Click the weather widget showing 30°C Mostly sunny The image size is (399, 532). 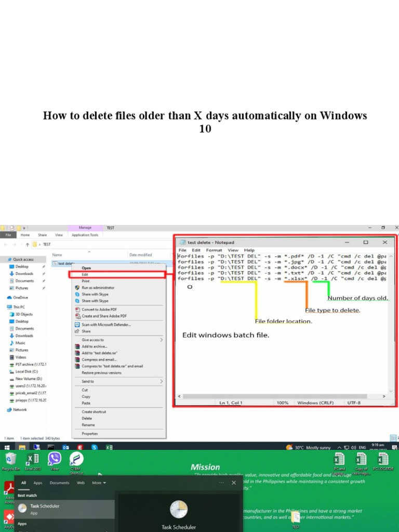click(x=308, y=447)
